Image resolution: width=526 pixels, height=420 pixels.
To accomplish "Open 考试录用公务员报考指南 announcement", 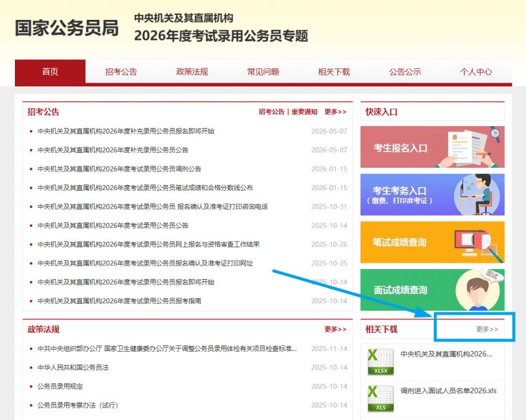I will [x=119, y=301].
